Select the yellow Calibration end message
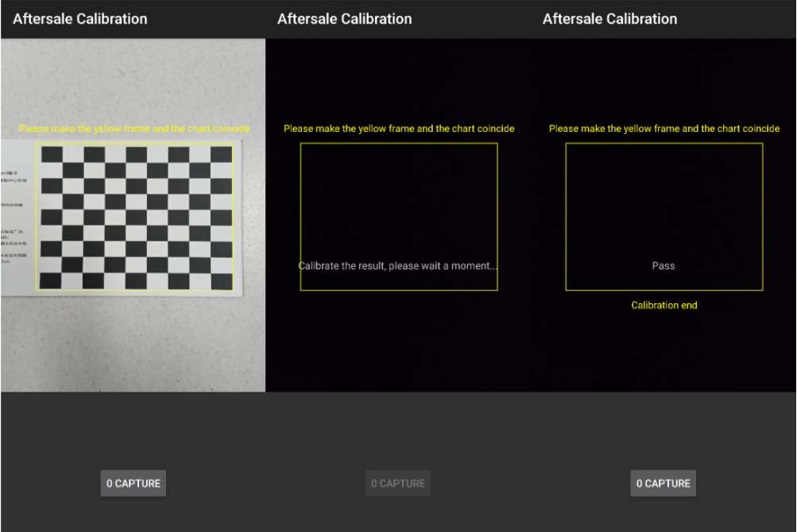Image resolution: width=797 pixels, height=532 pixels. coord(664,305)
